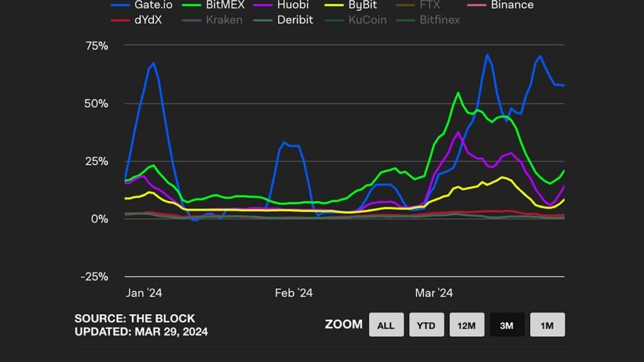This screenshot has width=644, height=362.
Task: Click the Feb '24 axis label
Action: tap(294, 293)
